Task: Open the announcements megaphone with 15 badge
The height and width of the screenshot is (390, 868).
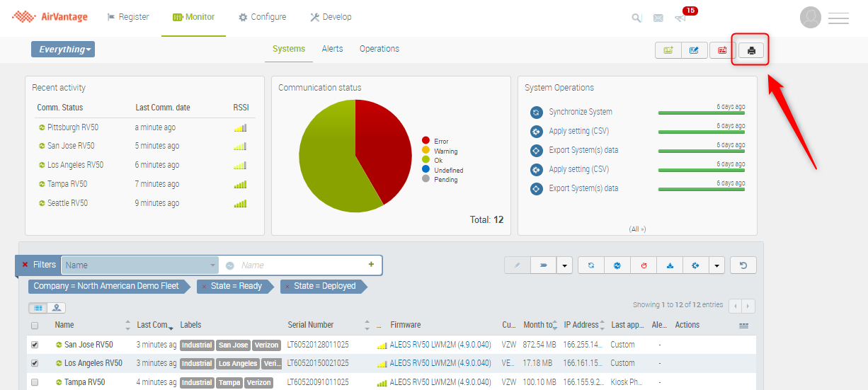Action: pos(680,18)
